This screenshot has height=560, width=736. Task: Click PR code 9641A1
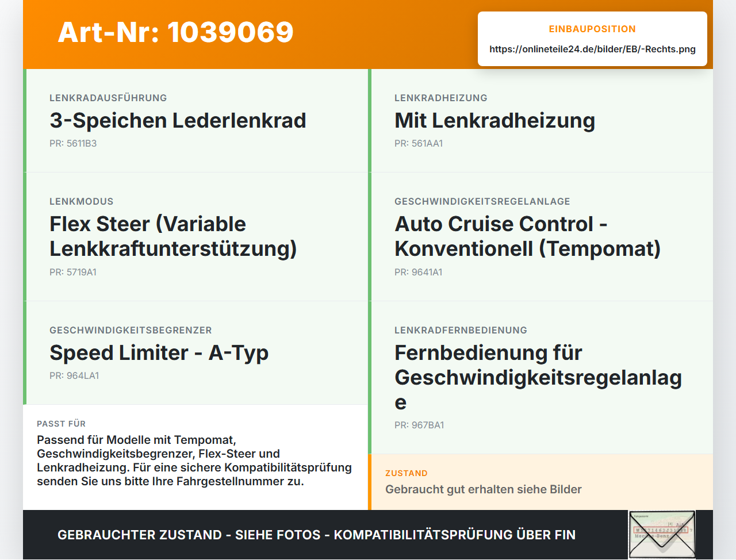[x=419, y=272]
